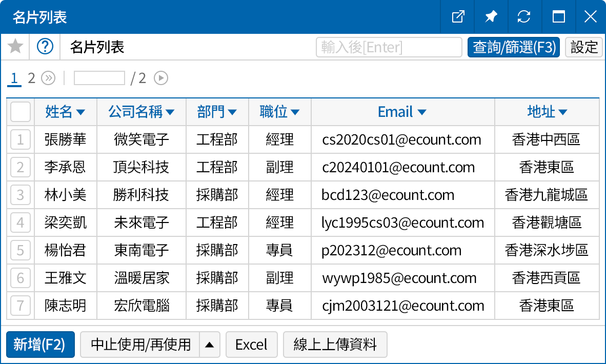
Task: Pin the 名片列表 window
Action: click(x=491, y=17)
